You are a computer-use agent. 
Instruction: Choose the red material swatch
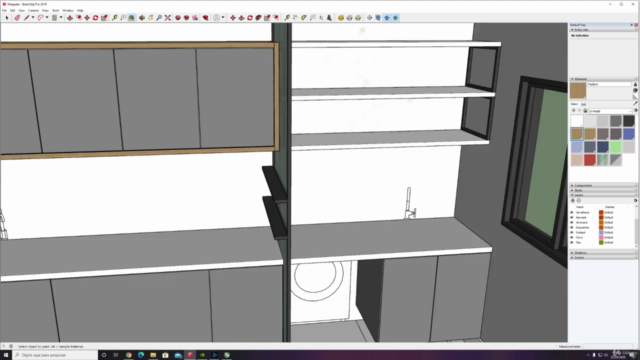590,160
